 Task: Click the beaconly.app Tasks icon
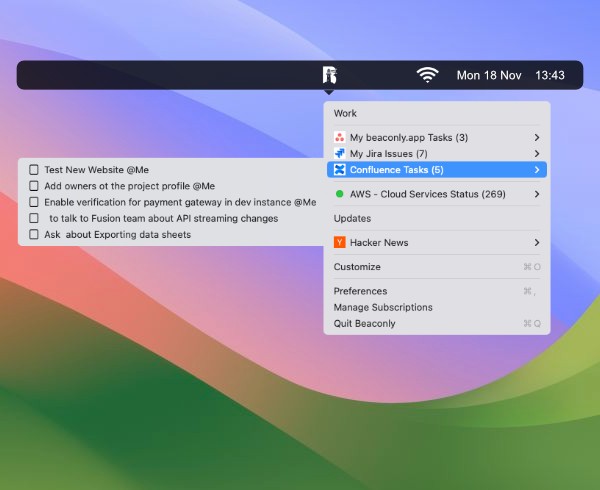pos(340,137)
